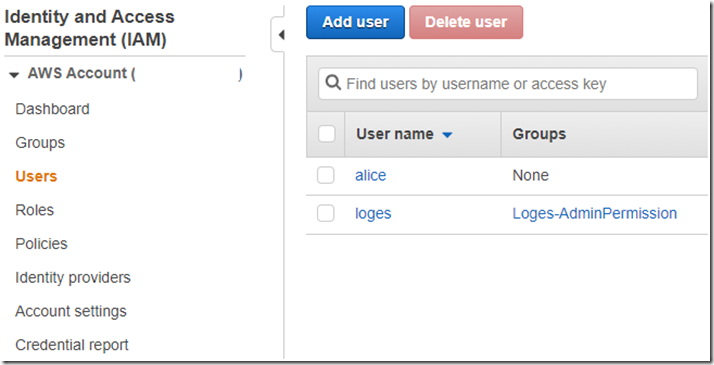Screen dimensions: 714x365
Task: Open Identity providers page
Action: [73, 278]
